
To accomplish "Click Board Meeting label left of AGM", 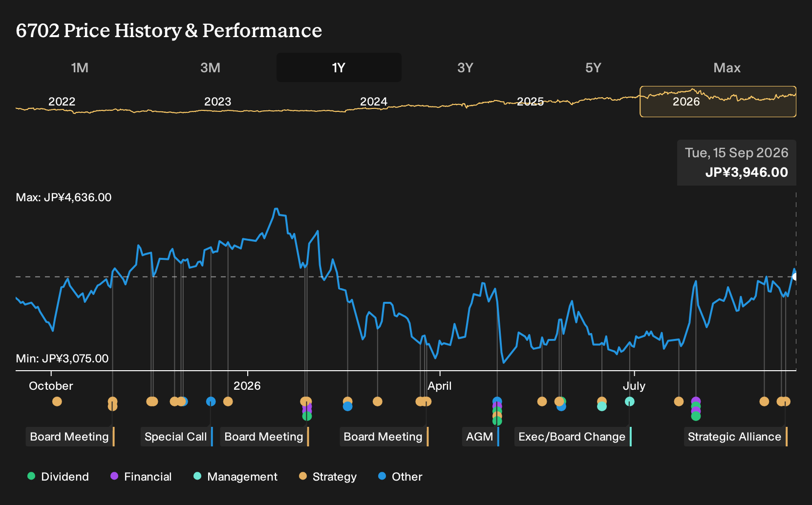I will [x=384, y=437].
